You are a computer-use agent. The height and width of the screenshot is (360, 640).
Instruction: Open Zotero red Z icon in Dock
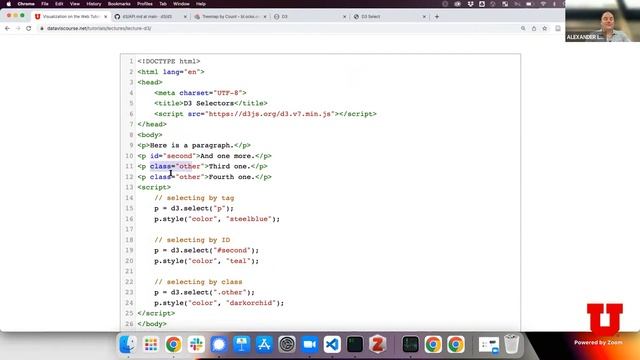pyautogui.click(x=378, y=344)
